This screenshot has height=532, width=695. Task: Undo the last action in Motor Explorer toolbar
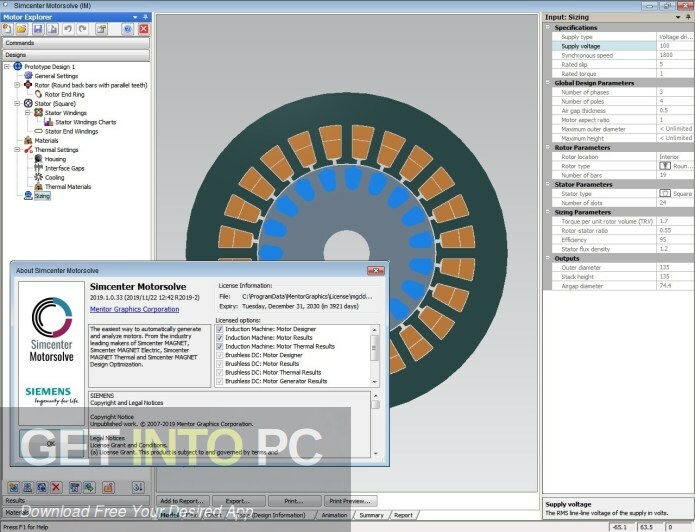[x=68, y=29]
